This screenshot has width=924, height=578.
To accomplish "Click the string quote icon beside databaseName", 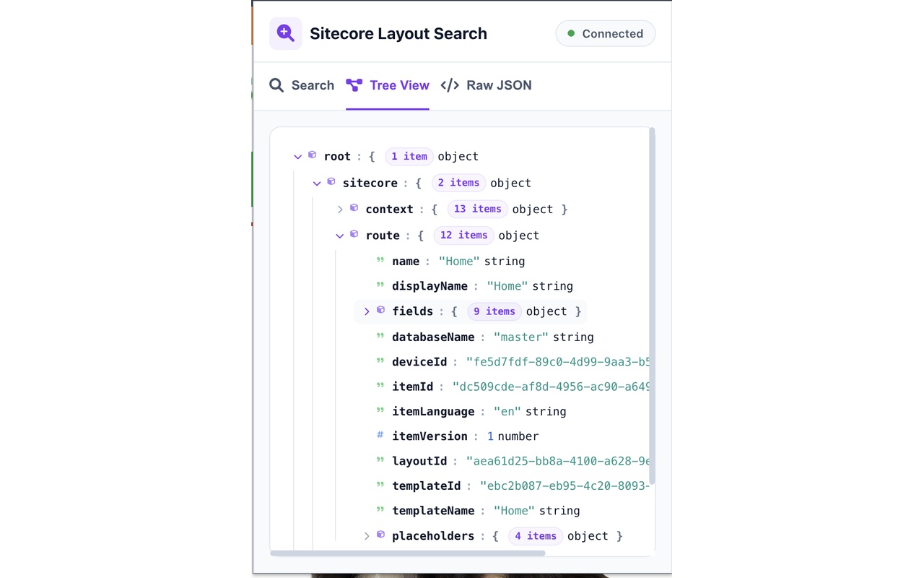I will [x=380, y=336].
